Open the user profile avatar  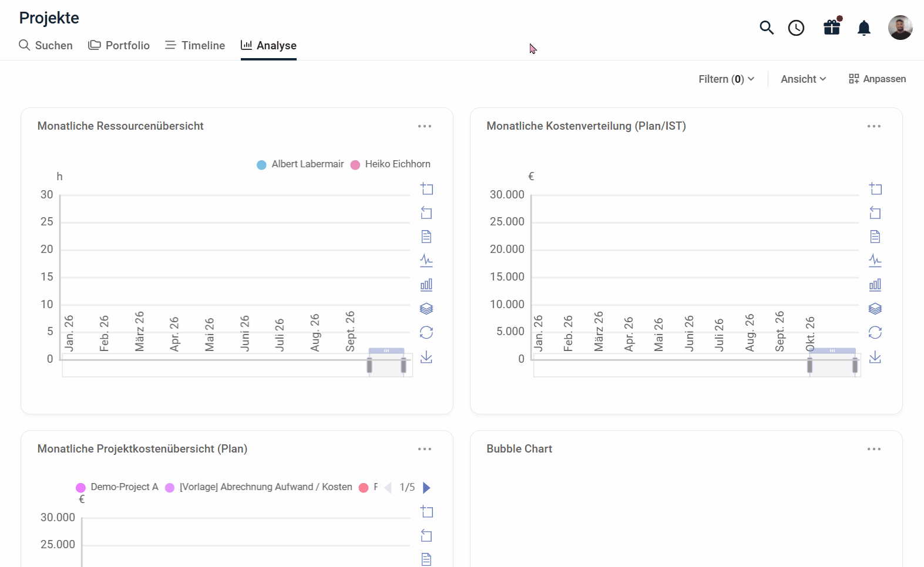point(901,28)
